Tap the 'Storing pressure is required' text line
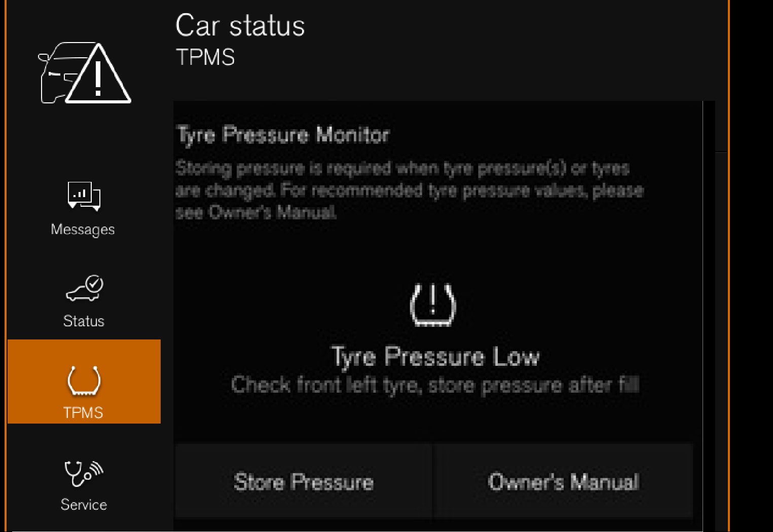 point(402,168)
